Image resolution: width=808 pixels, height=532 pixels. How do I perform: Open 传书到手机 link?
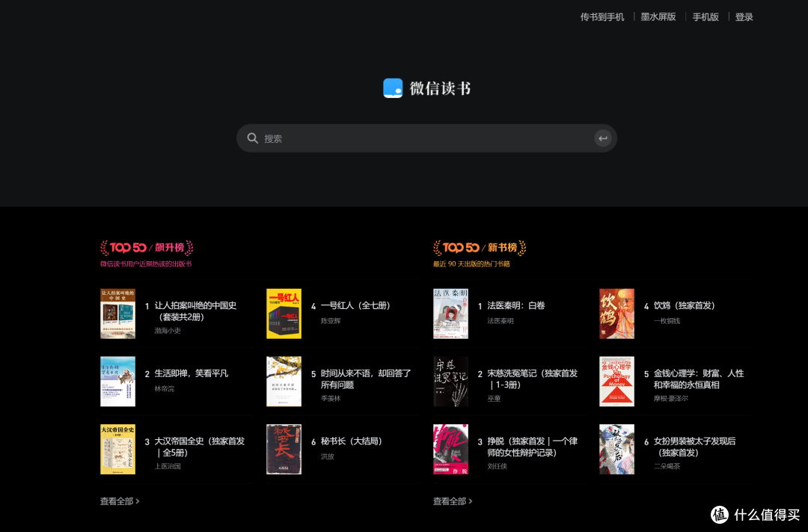(x=602, y=17)
